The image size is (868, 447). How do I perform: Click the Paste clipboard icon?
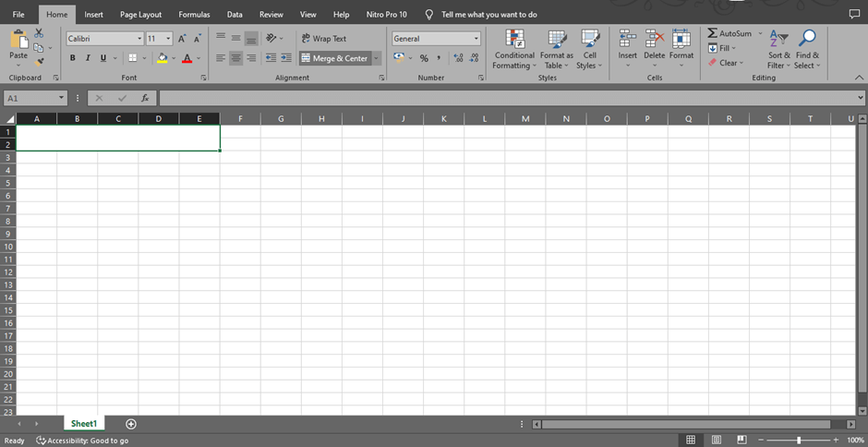tap(18, 40)
